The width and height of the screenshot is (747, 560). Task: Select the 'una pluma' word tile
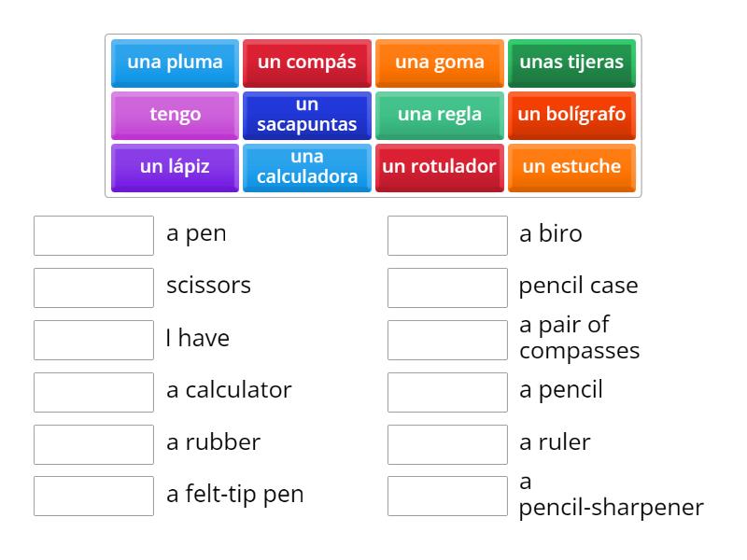pos(174,63)
